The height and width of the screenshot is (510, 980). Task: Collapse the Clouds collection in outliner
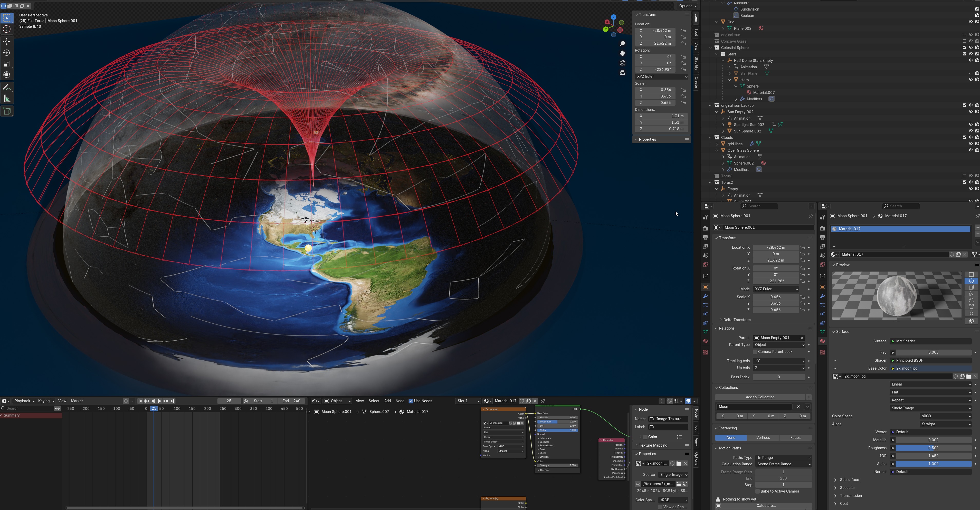click(710, 138)
